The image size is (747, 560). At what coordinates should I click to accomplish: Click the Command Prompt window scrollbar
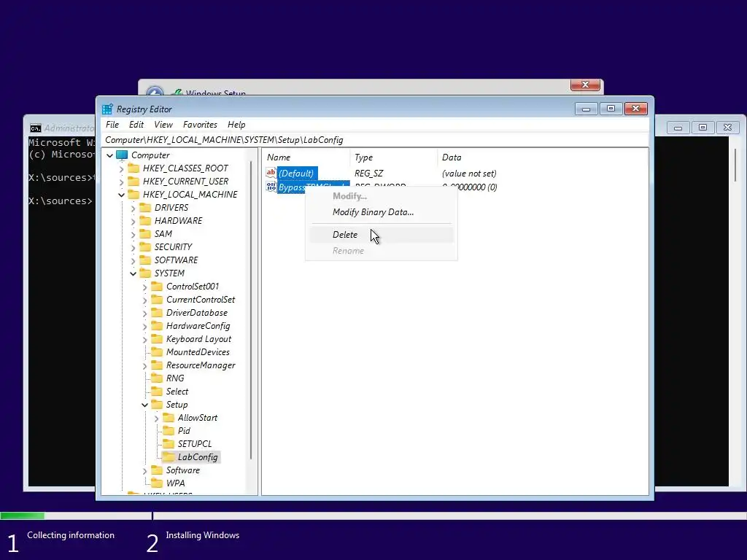[x=735, y=164]
